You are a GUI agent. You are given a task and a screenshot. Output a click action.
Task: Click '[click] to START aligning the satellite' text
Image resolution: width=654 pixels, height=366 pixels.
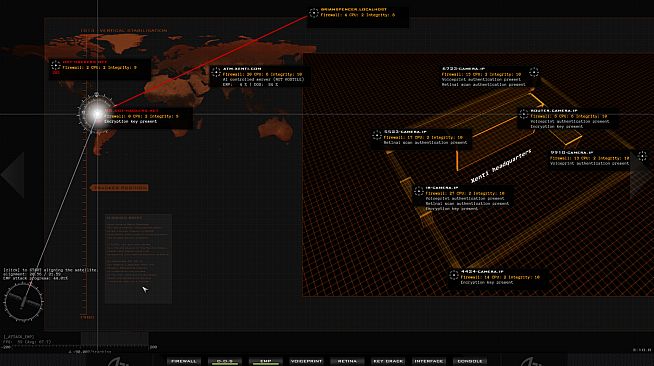point(50,270)
